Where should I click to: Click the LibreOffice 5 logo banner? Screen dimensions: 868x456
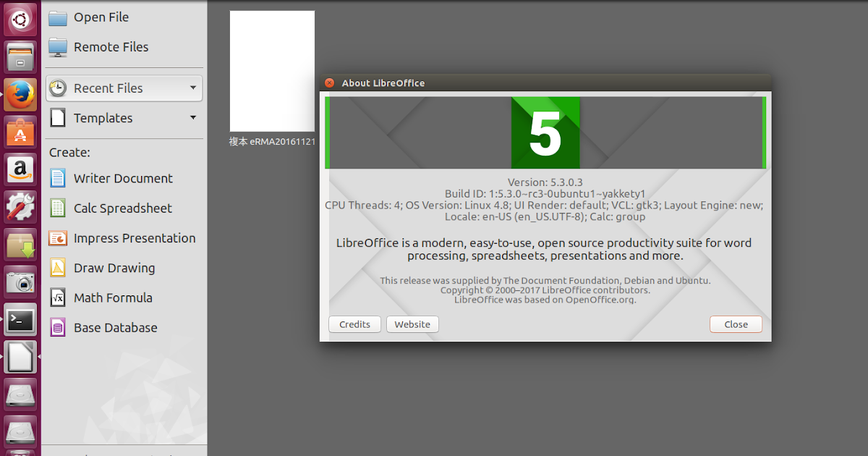point(545,132)
